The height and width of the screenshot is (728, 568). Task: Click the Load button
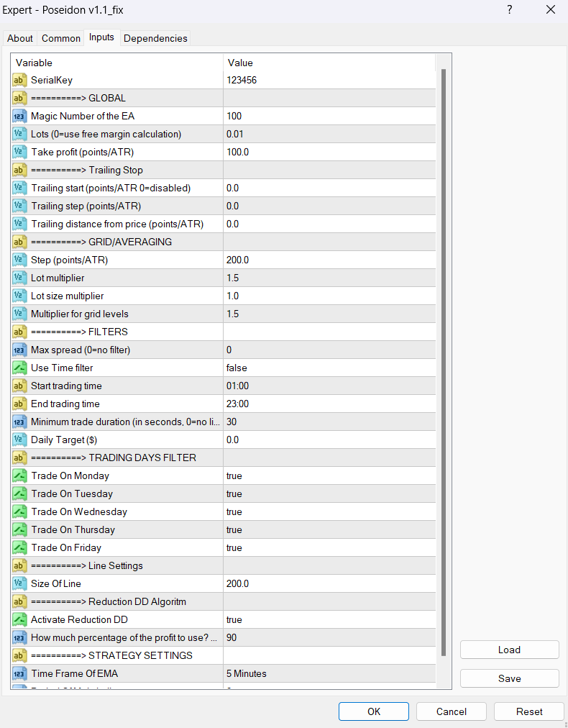point(509,650)
